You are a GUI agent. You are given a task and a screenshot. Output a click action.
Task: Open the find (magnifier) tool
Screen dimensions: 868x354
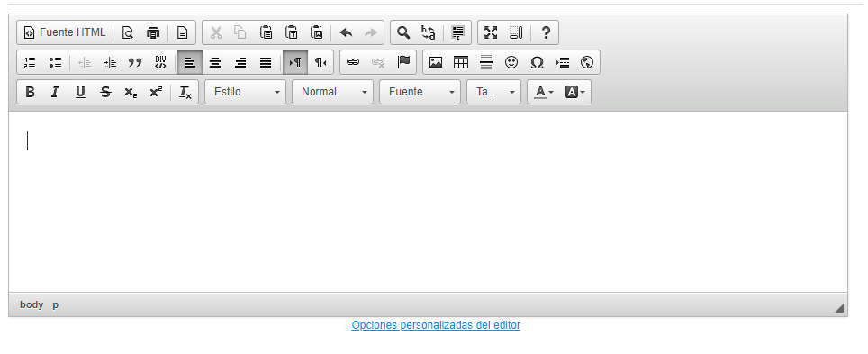tap(403, 32)
